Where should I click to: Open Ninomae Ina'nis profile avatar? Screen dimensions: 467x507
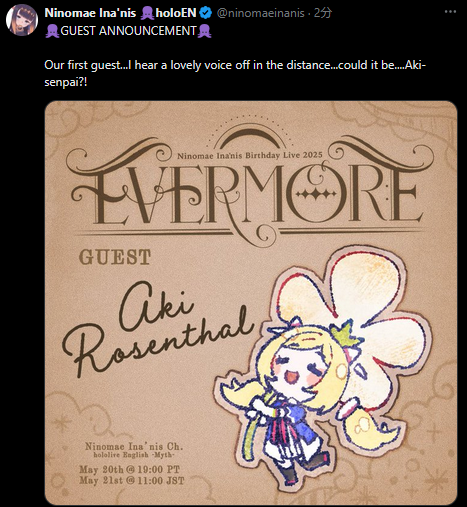[x=22, y=20]
